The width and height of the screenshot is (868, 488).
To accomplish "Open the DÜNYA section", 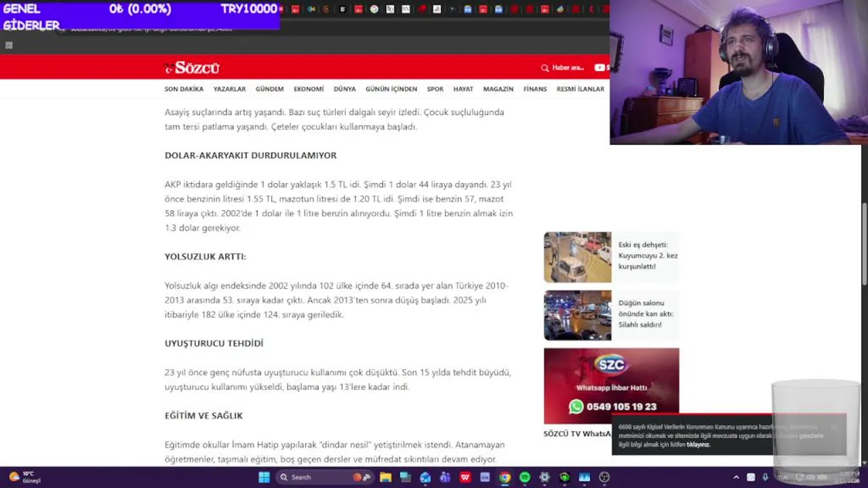I will pos(344,89).
